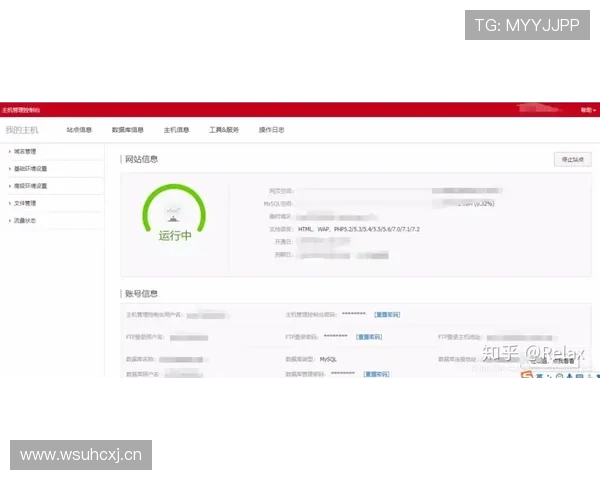
Task: Open the 工具&服务 tab
Action: (224, 130)
